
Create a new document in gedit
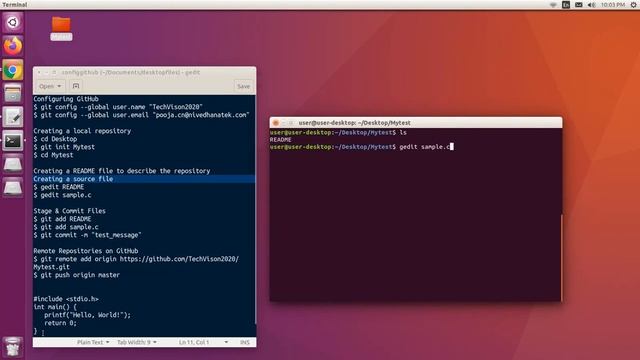click(76, 86)
